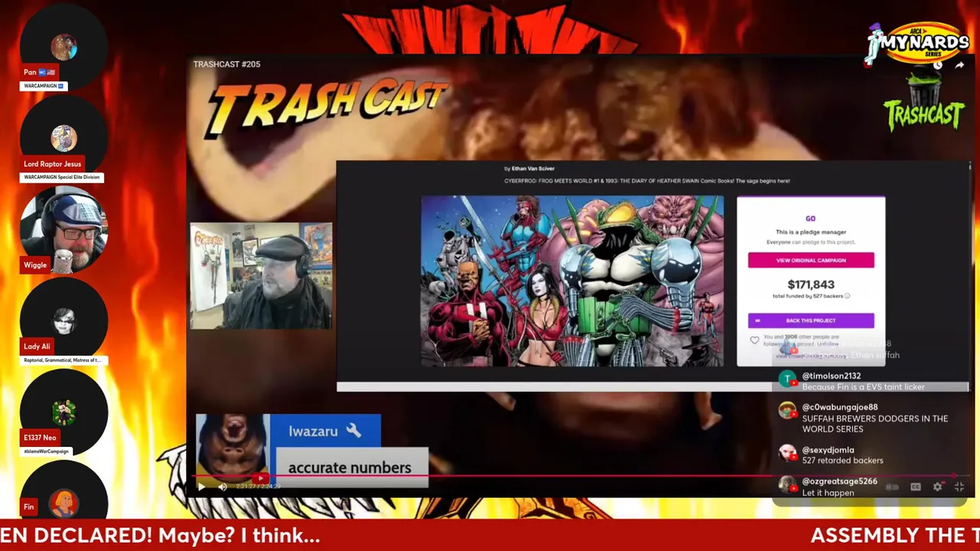Mute the video with the speaker icon
The width and height of the screenshot is (980, 551).
click(x=223, y=487)
